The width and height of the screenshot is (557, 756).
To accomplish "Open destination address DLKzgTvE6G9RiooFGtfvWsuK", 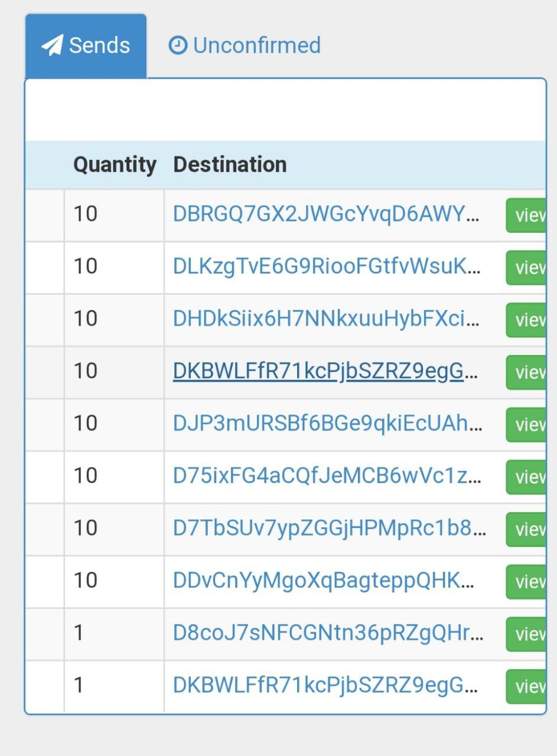I will pyautogui.click(x=327, y=266).
